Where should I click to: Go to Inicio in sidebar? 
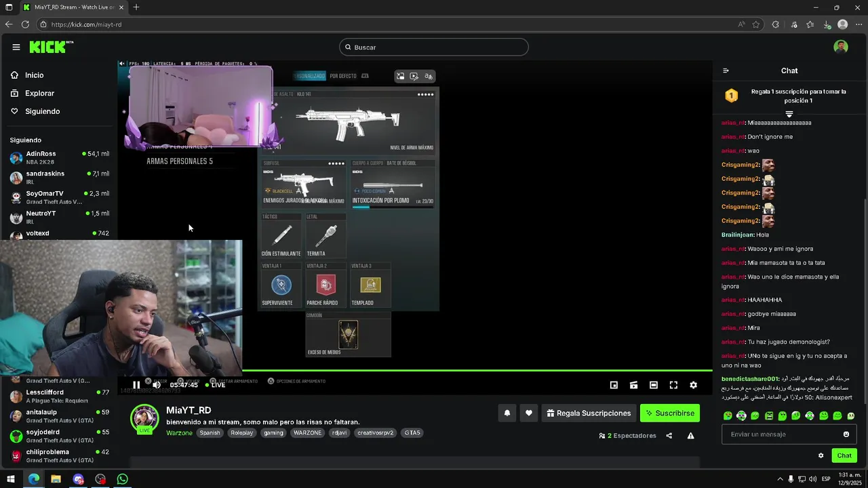(34, 75)
